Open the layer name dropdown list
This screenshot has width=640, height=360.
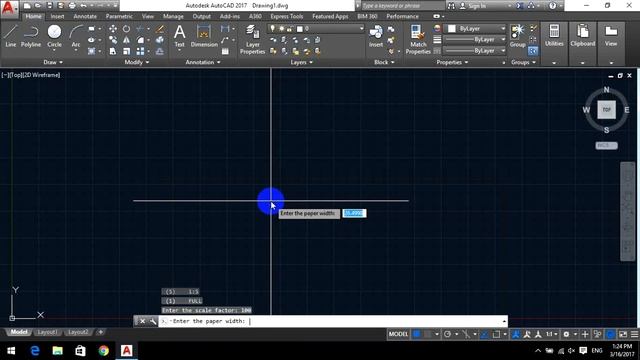click(x=316, y=29)
